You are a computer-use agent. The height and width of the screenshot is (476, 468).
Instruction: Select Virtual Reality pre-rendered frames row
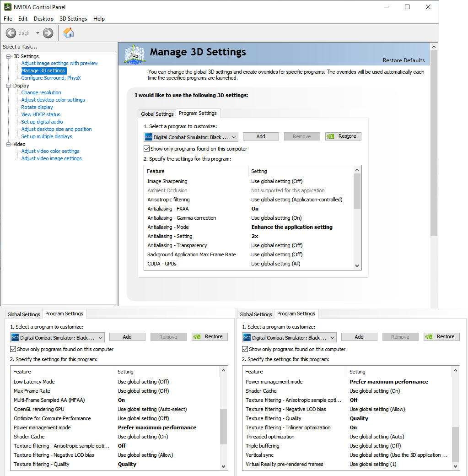(347, 464)
